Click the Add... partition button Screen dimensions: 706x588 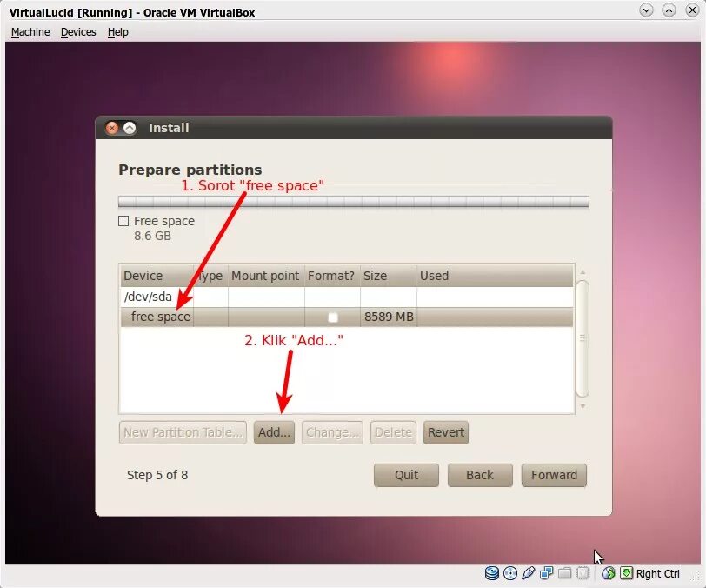(x=274, y=432)
